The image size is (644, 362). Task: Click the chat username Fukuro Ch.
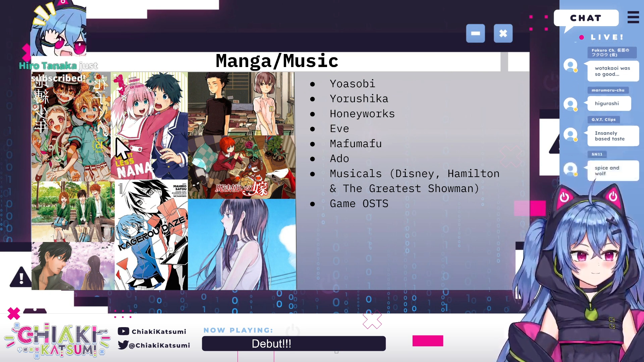pyautogui.click(x=612, y=52)
